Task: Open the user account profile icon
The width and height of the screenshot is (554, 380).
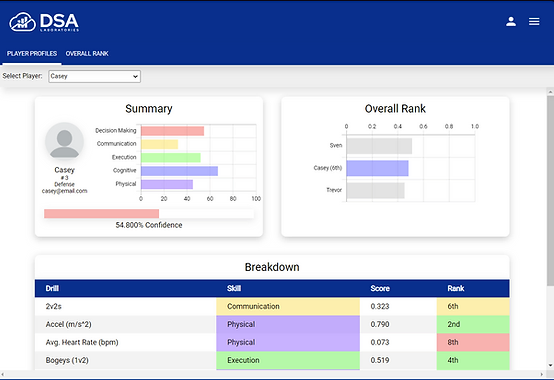Action: (511, 22)
